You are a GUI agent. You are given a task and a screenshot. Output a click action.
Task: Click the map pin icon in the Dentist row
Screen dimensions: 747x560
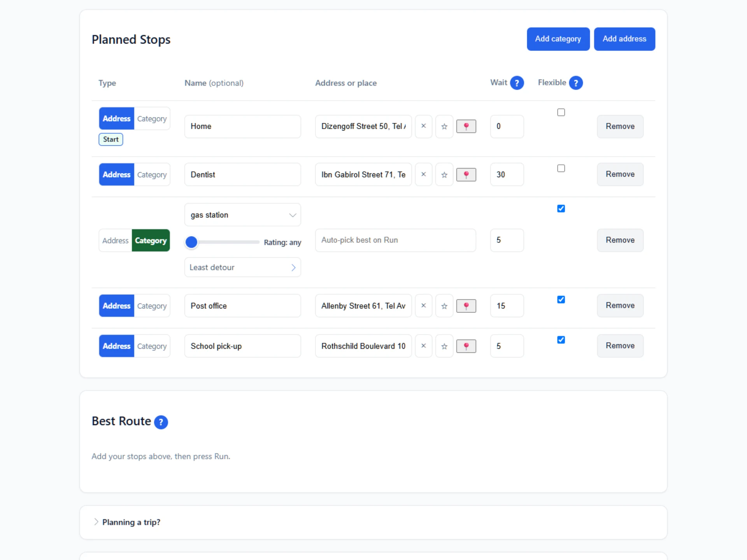(x=466, y=175)
